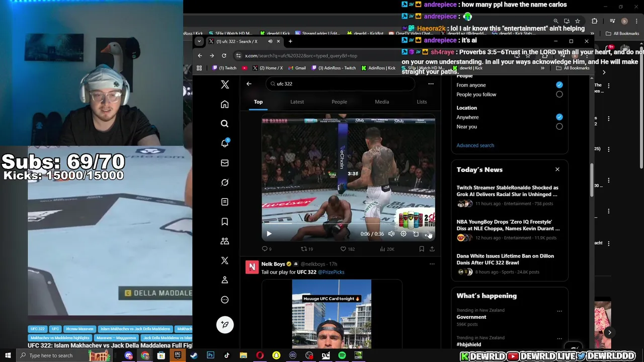Reply to the fight video post

point(267,249)
